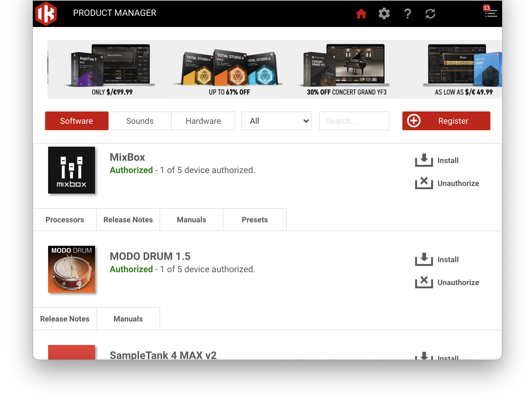Select the Software tab
This screenshot has height=403, width=532.
click(x=77, y=121)
